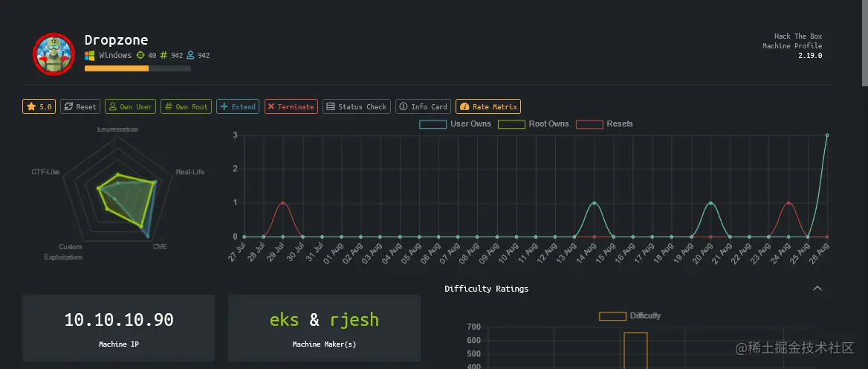This screenshot has height=369, width=868.
Task: Click the X icon on Terminate
Action: (x=271, y=106)
